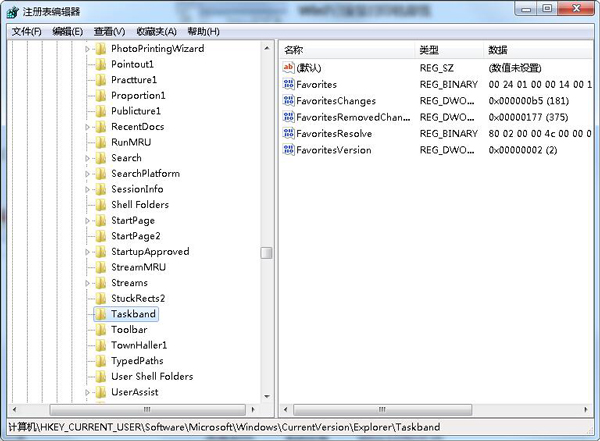Viewport: 600px width, 441px height.
Task: Expand the UserAssist key
Action: pos(87,392)
